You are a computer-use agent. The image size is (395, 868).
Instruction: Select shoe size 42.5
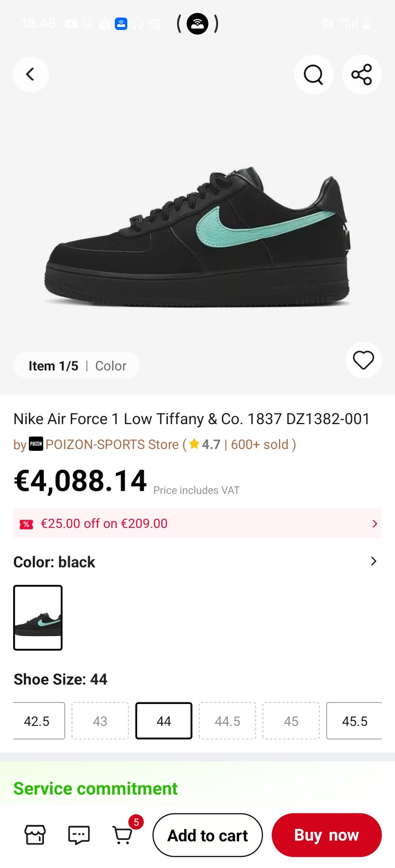click(x=37, y=721)
